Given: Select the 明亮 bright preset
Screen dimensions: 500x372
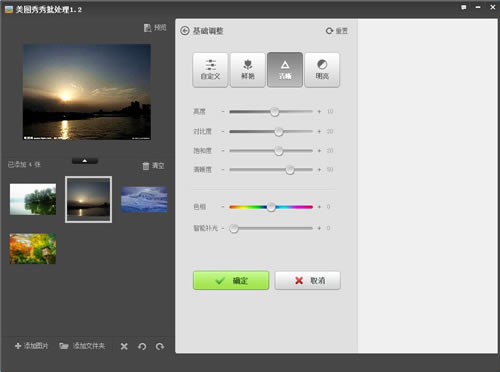Looking at the screenshot, I should pos(322,70).
